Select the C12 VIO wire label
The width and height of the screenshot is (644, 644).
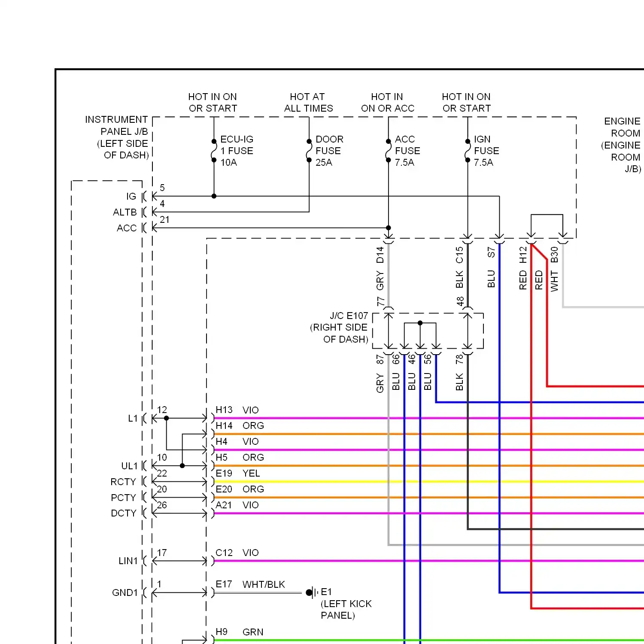[237, 553]
